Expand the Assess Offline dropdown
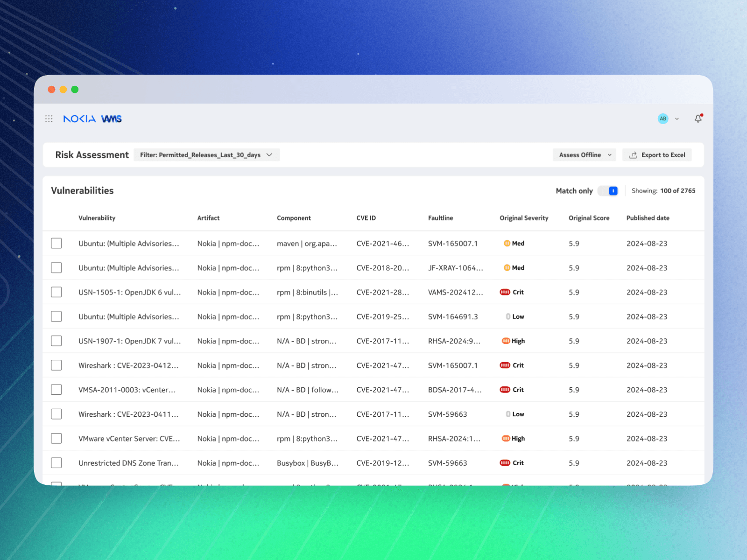This screenshot has height=560, width=747. click(x=584, y=155)
